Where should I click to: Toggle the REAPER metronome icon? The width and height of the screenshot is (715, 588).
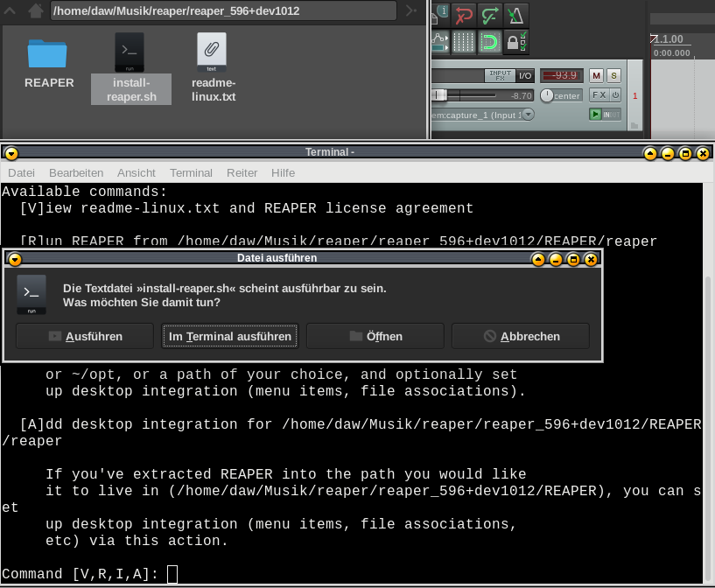click(515, 16)
